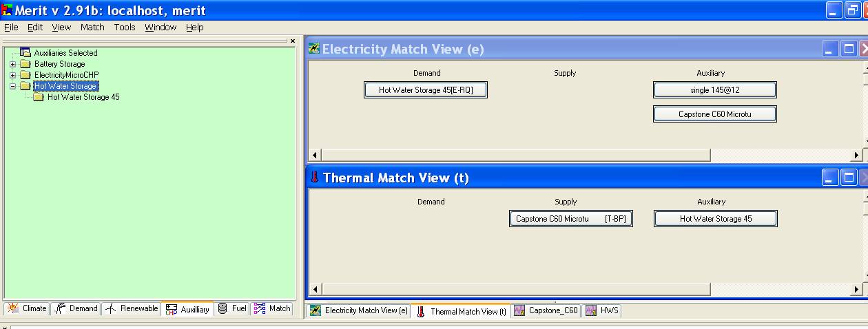Click the Electricity Match View horizontal scrollbar

point(517,156)
